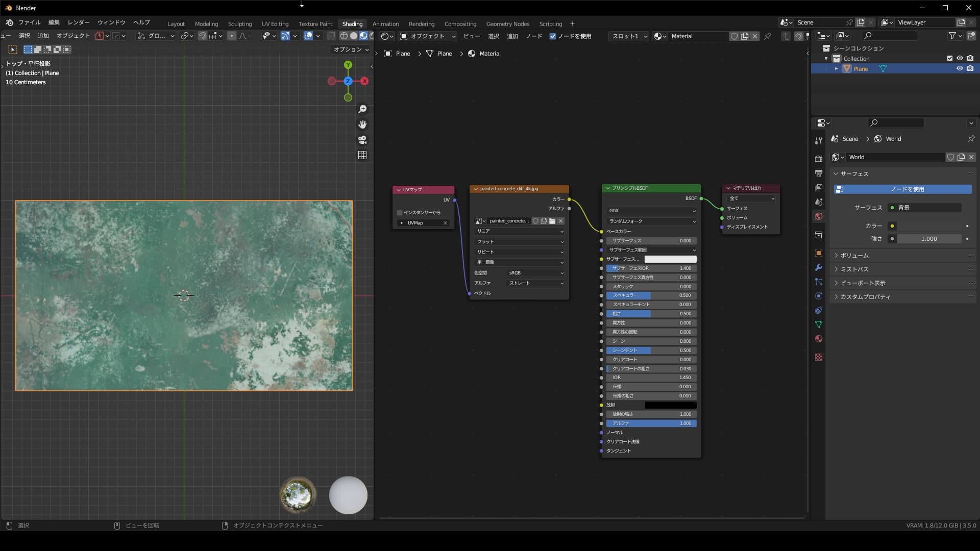Screen dimensions: 980x551
Task: Switch to the UV Editing workspace tab
Action: (275, 24)
